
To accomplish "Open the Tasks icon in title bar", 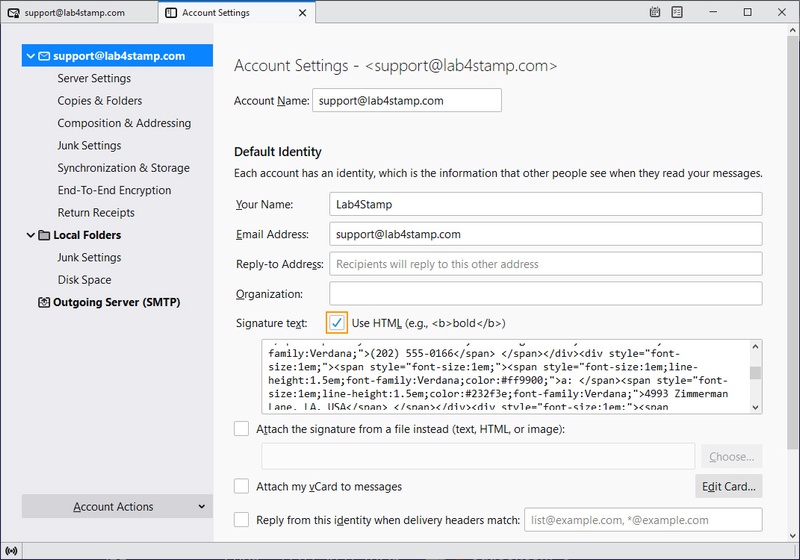I will click(677, 12).
